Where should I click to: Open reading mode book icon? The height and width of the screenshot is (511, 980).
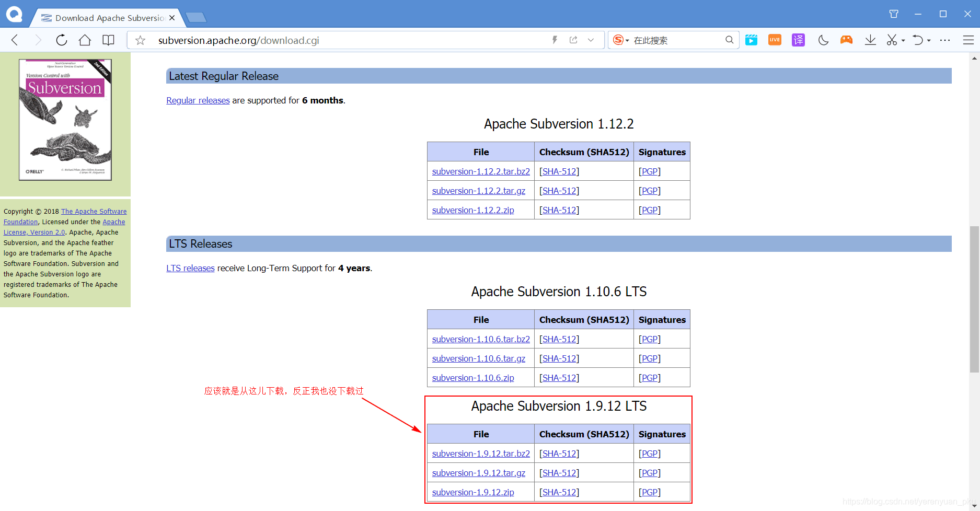pos(108,40)
